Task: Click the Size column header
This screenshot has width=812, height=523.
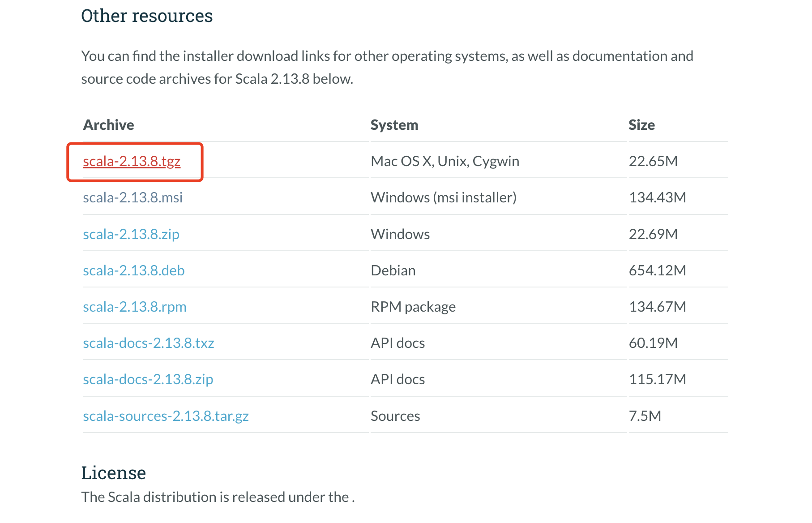Action: tap(641, 125)
